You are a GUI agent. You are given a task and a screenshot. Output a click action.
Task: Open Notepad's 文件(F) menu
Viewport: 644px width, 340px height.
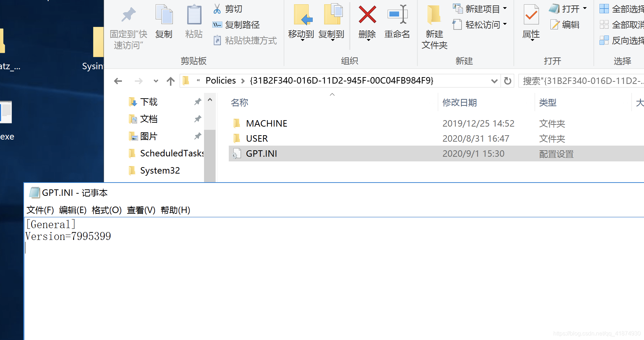tap(40, 210)
